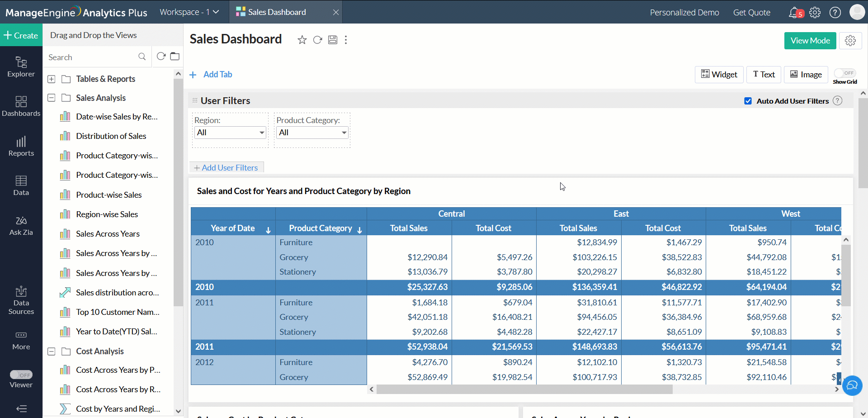868x418 pixels.
Task: Open the Workspace - 1 menu
Action: pyautogui.click(x=189, y=12)
